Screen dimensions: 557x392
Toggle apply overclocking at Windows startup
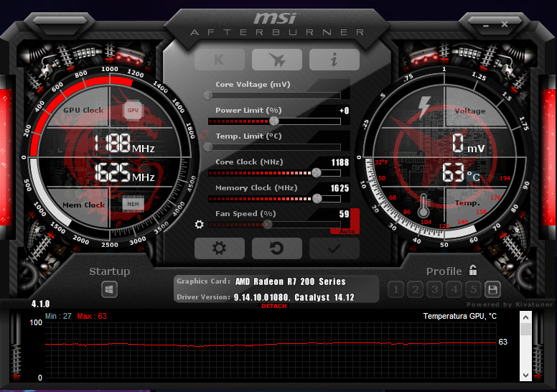[109, 289]
